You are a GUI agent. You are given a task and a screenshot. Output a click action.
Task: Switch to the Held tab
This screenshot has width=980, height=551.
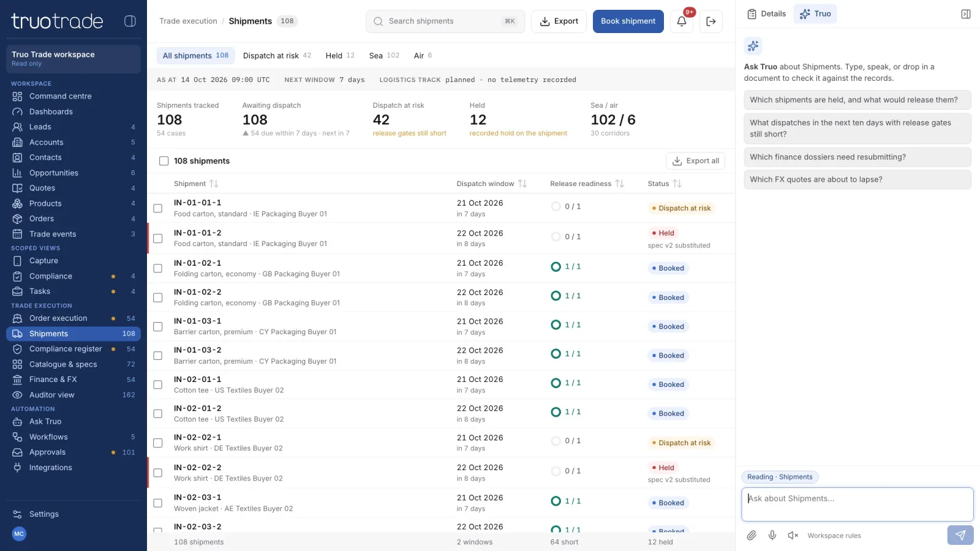340,56
